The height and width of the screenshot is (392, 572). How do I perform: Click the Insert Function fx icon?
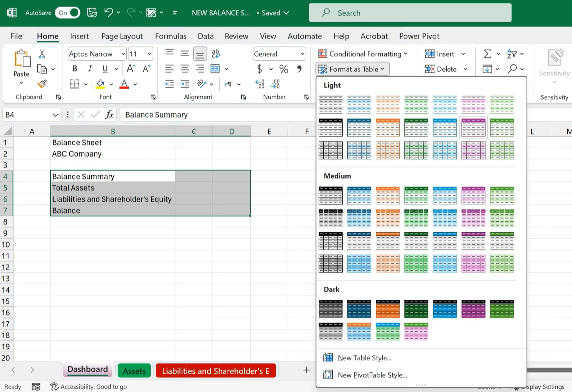(109, 114)
